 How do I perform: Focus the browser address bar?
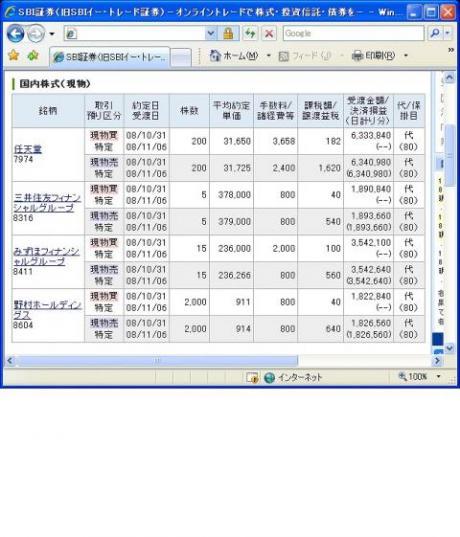click(x=135, y=34)
